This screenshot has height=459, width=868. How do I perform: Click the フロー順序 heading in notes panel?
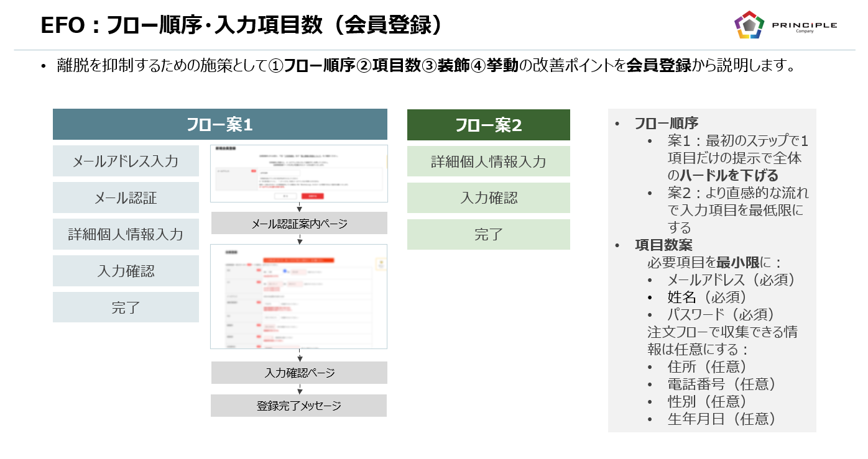click(x=666, y=123)
